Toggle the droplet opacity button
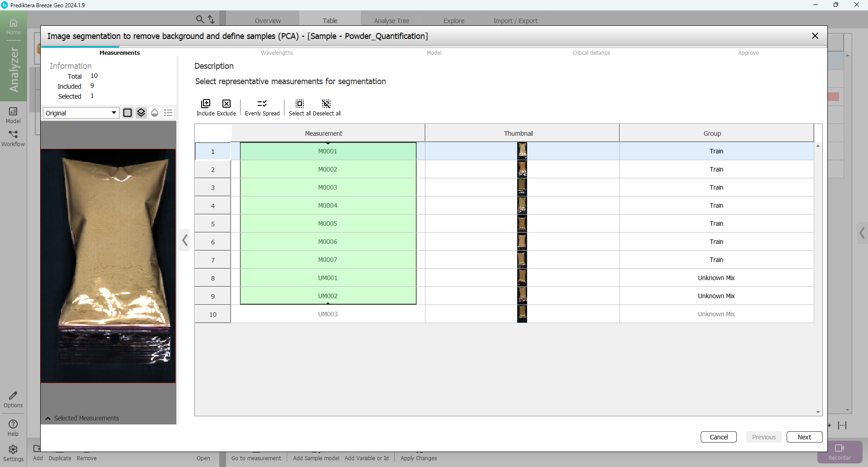The width and height of the screenshot is (868, 467). click(x=155, y=113)
